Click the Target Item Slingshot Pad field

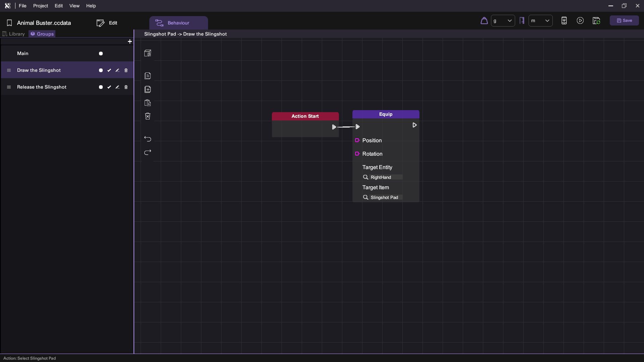383,197
